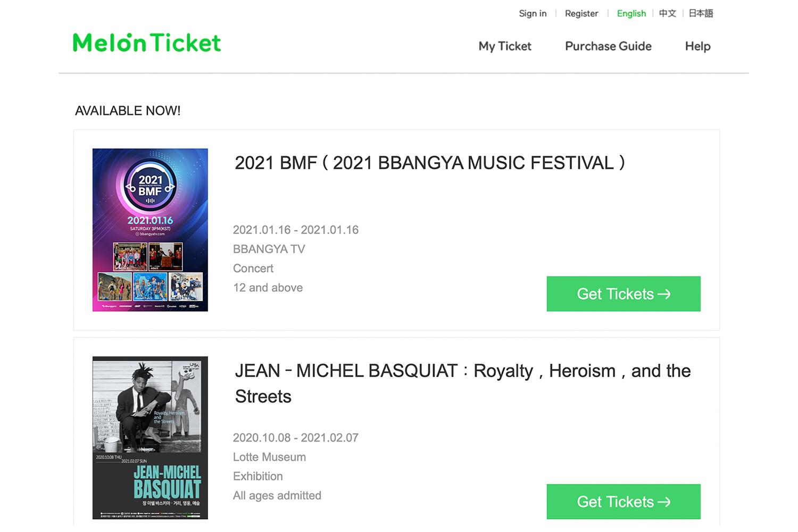Click arrow icon on Basquiat Get Tickets

pyautogui.click(x=664, y=502)
